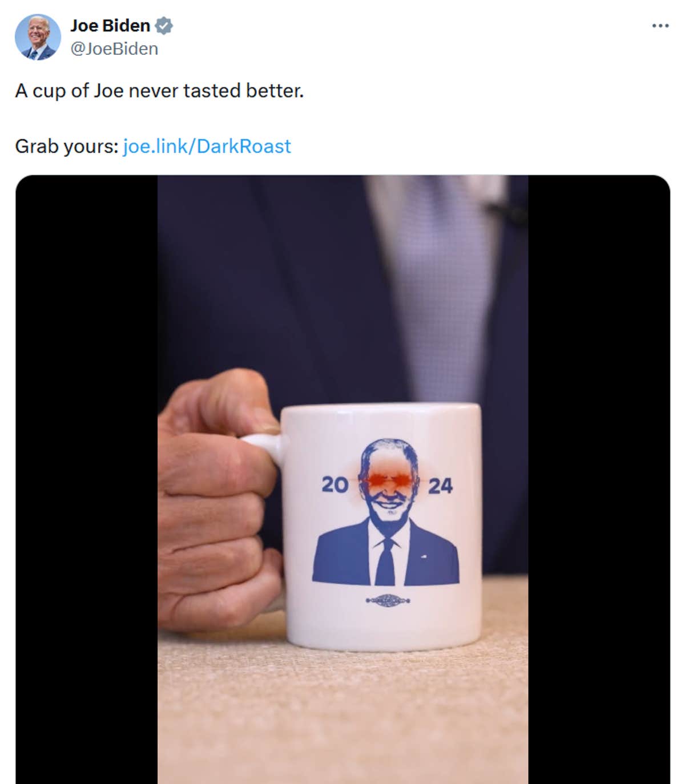
Task: Select the tweet text 'A cup of Joe never tasted better'
Action: click(160, 89)
